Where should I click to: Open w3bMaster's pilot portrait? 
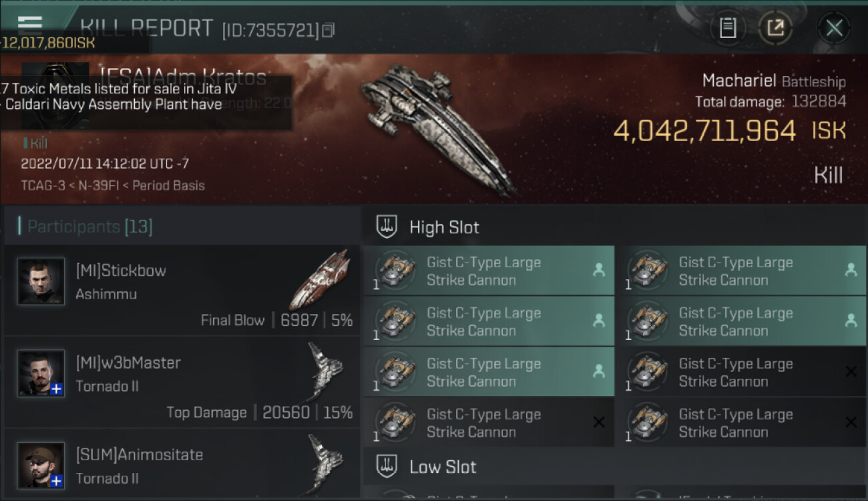(x=41, y=373)
